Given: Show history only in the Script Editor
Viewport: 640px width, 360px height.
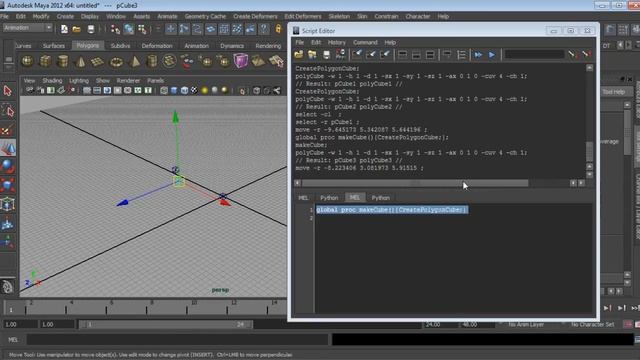Looking at the screenshot, I should coord(402,55).
